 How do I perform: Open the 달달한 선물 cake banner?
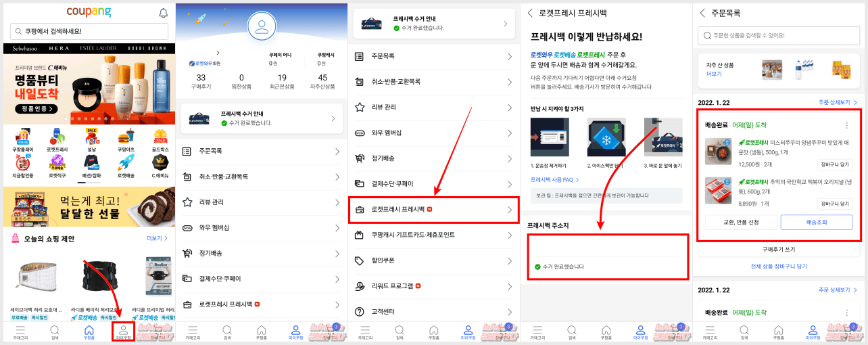pos(89,206)
